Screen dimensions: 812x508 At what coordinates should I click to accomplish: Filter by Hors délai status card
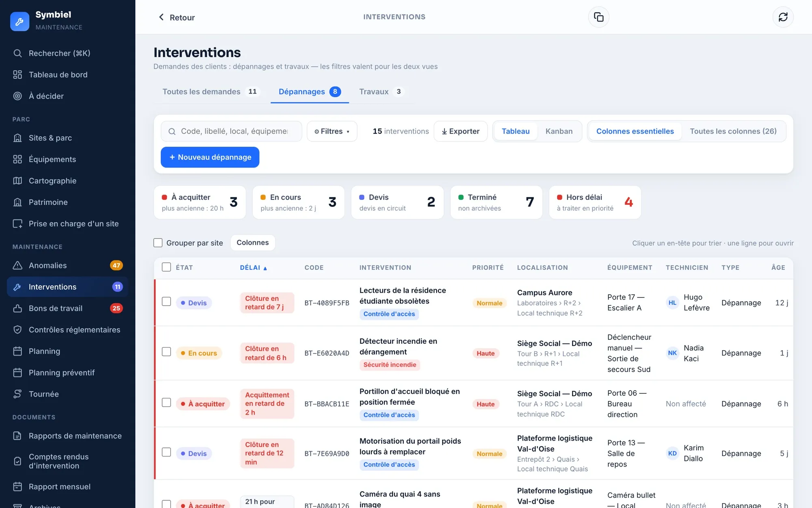[595, 202]
